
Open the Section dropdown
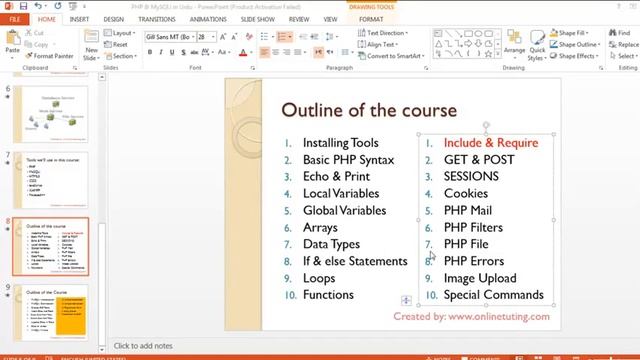coord(121,56)
